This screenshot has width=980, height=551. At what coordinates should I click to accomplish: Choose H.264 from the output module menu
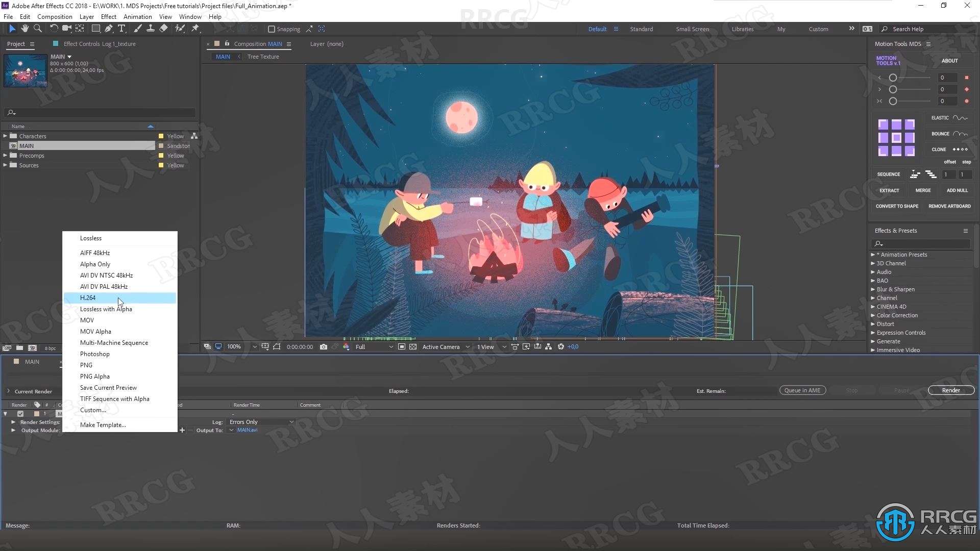tap(120, 298)
